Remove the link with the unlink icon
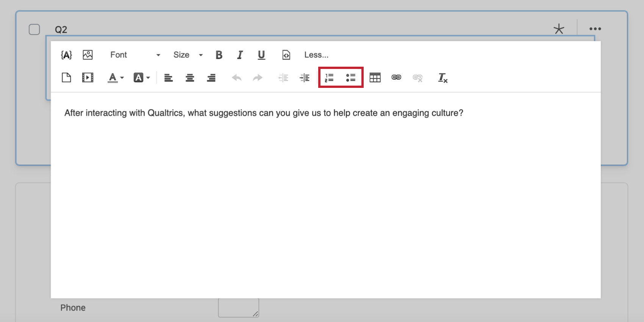 pos(417,78)
